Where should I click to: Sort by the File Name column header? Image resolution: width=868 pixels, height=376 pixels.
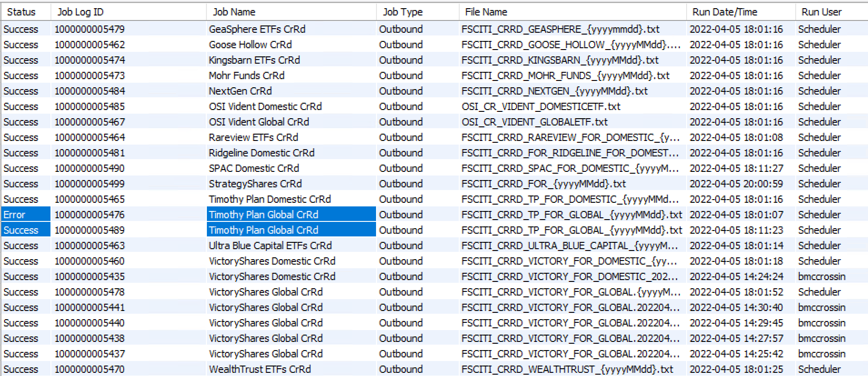[572, 12]
